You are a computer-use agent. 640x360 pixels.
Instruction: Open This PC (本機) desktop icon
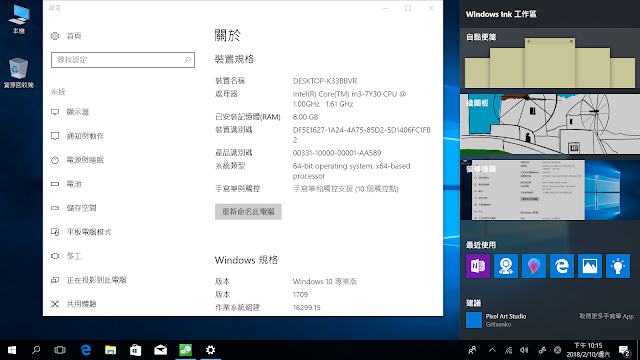(x=19, y=19)
